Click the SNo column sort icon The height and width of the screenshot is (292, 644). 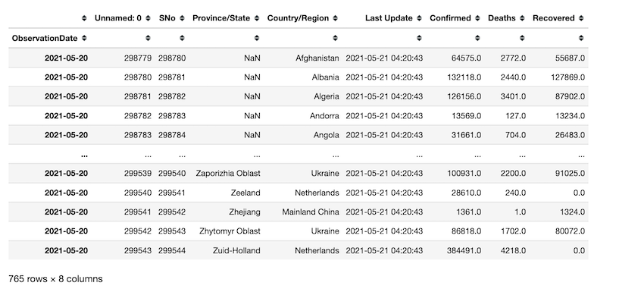click(182, 18)
